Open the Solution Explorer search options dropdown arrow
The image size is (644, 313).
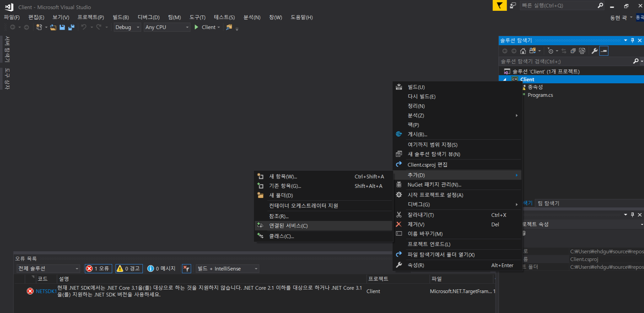point(642,61)
